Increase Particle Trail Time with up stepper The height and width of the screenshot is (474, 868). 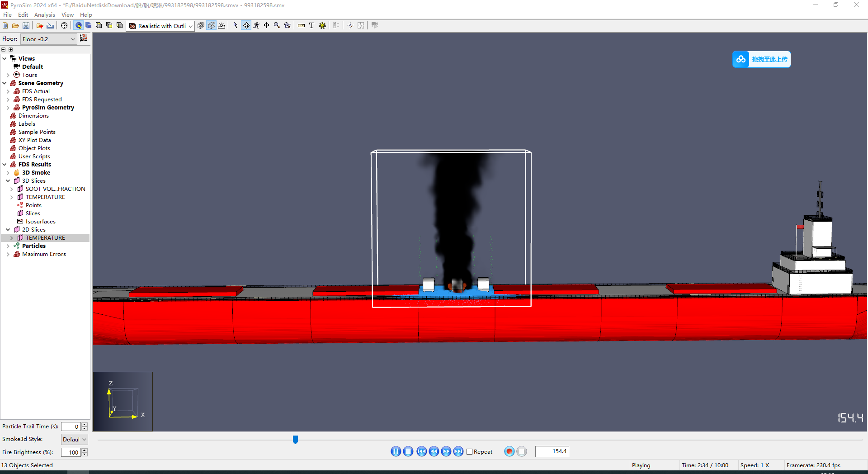[85, 424]
